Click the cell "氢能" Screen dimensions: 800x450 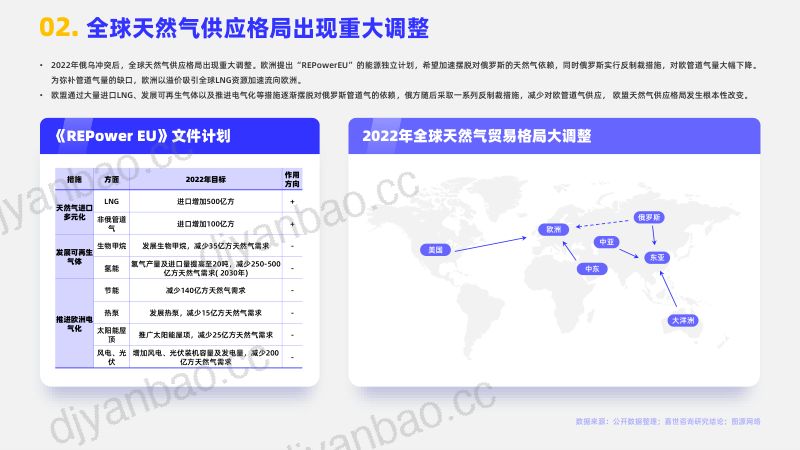(x=112, y=268)
